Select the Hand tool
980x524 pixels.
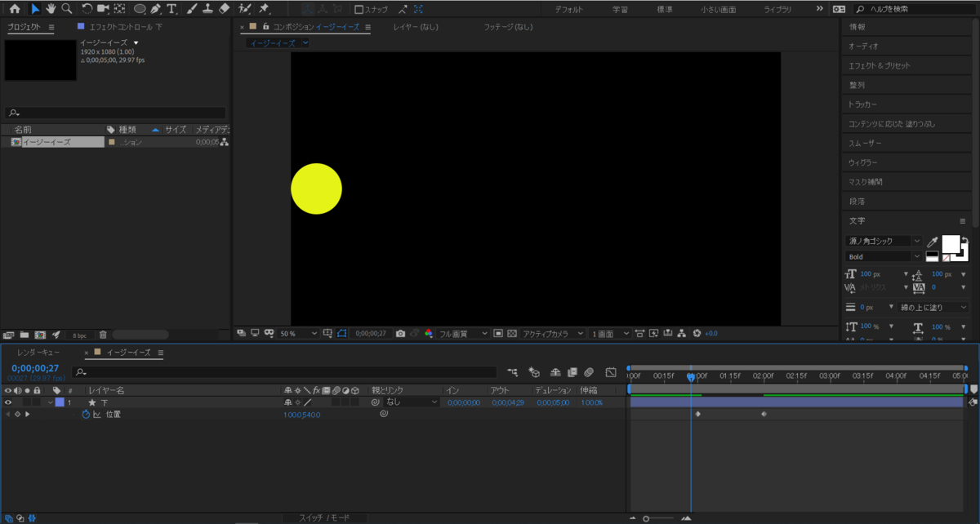click(x=51, y=9)
